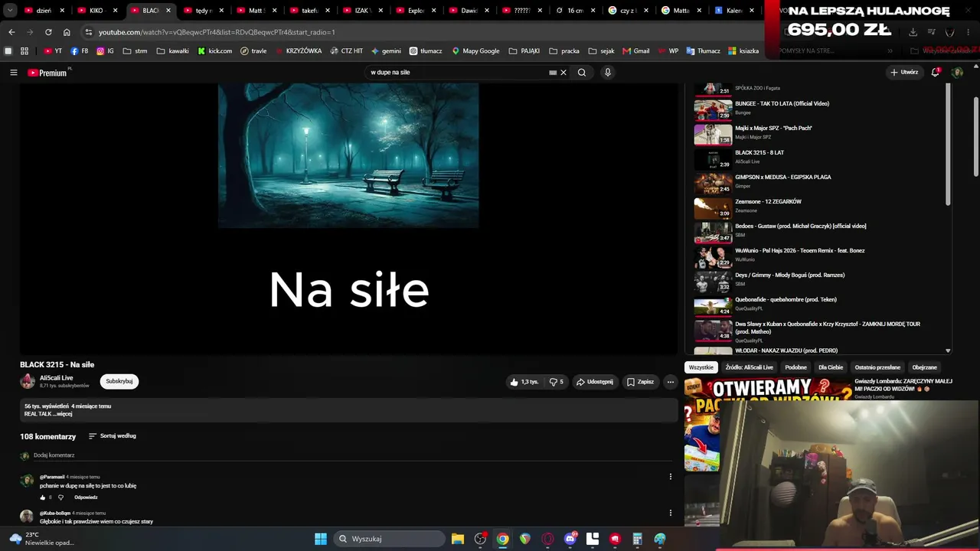The image size is (980, 551).
Task: Select the Podobne filter chip
Action: pyautogui.click(x=795, y=367)
